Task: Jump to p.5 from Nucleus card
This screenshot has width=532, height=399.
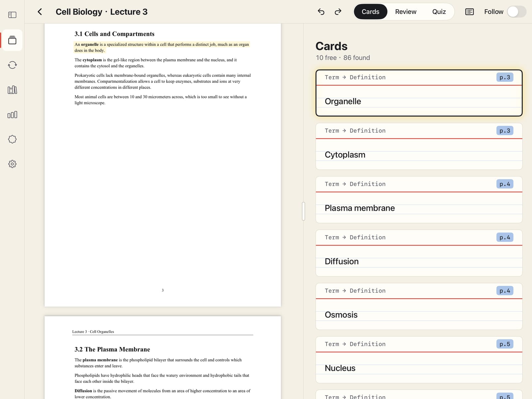Action: point(505,344)
